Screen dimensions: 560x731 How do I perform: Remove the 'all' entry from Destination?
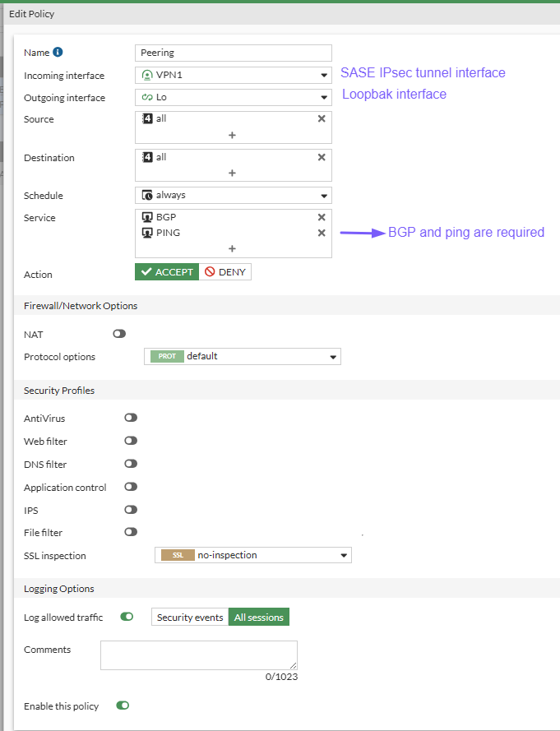point(322,157)
